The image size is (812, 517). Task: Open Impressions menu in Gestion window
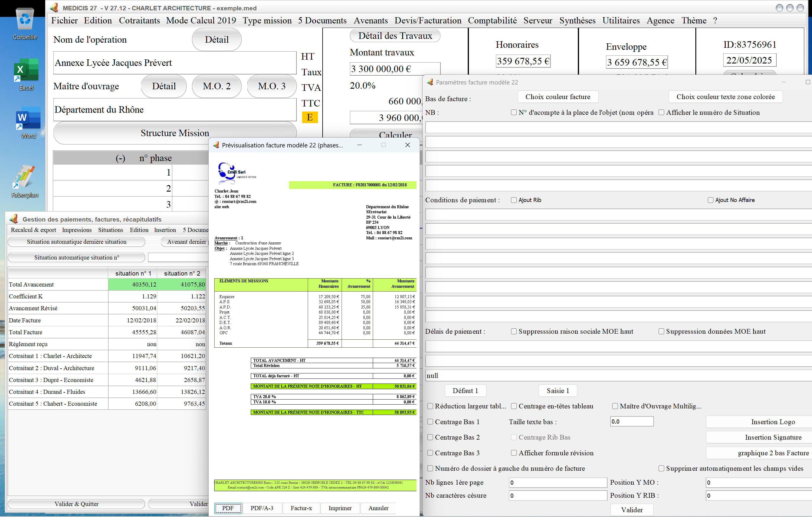tap(77, 230)
